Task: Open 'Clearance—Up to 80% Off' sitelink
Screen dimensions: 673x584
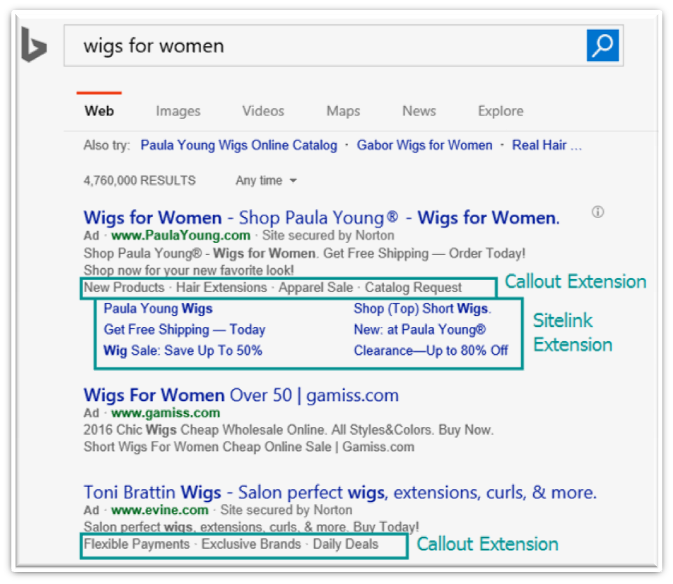Action: point(431,351)
